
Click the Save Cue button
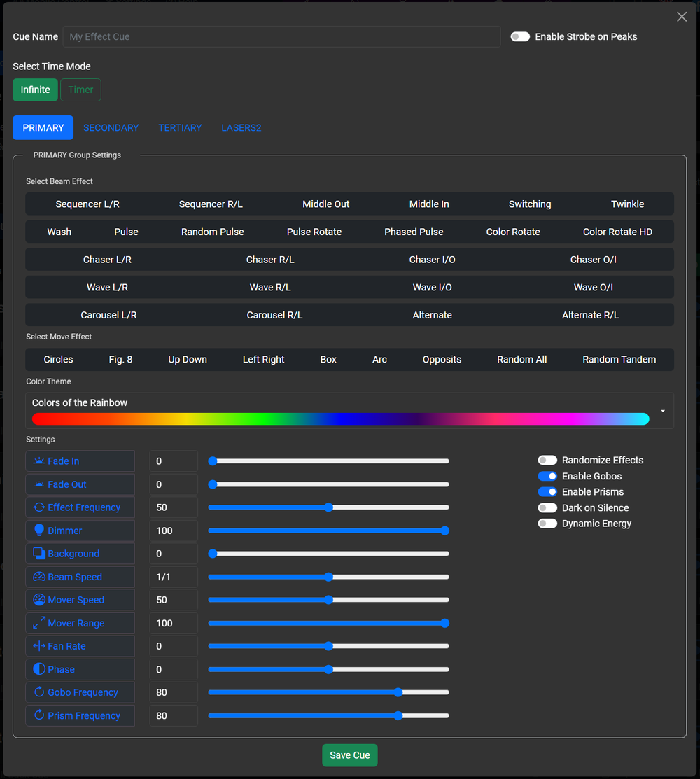coord(349,755)
